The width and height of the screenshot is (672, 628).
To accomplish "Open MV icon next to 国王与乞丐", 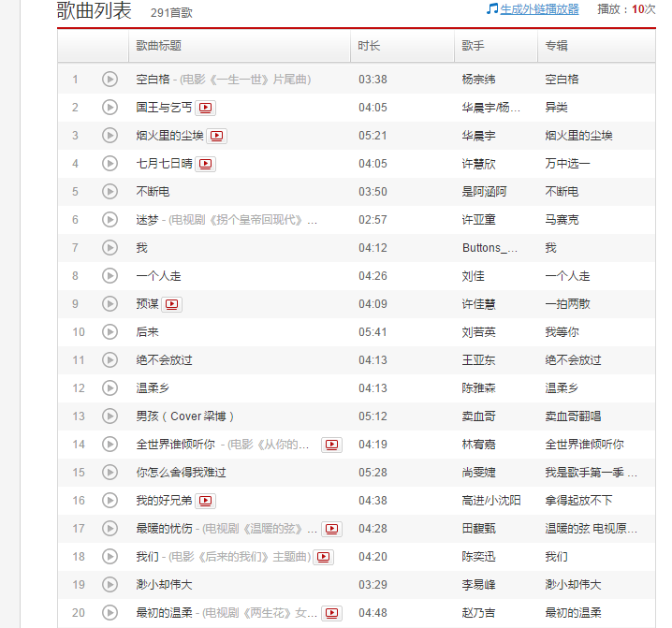I will [205, 108].
